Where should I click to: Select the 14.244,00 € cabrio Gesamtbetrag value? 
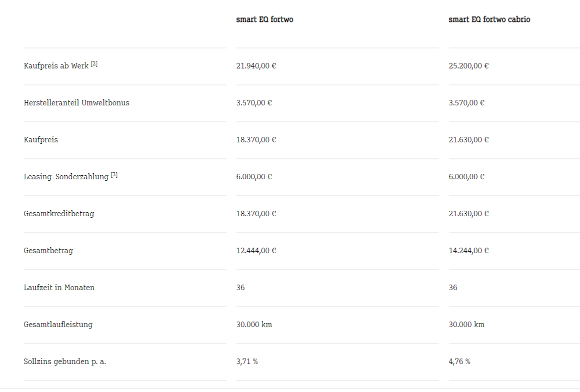click(x=468, y=251)
